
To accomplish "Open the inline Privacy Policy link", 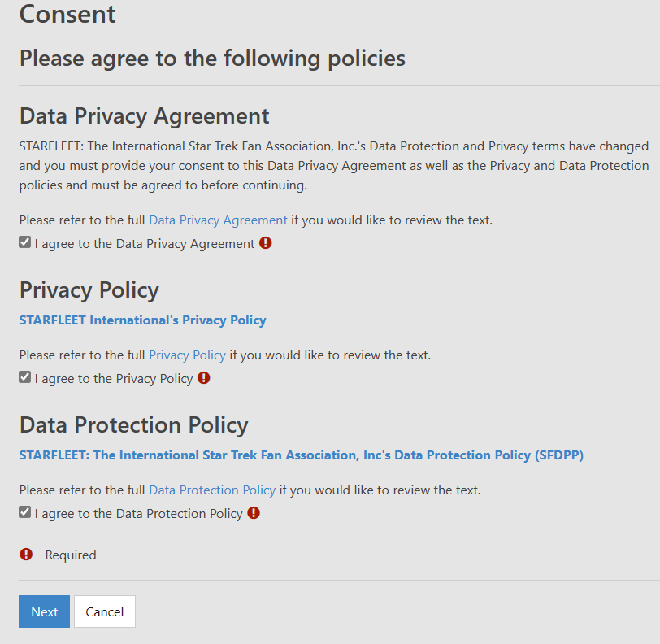I will pyautogui.click(x=187, y=355).
